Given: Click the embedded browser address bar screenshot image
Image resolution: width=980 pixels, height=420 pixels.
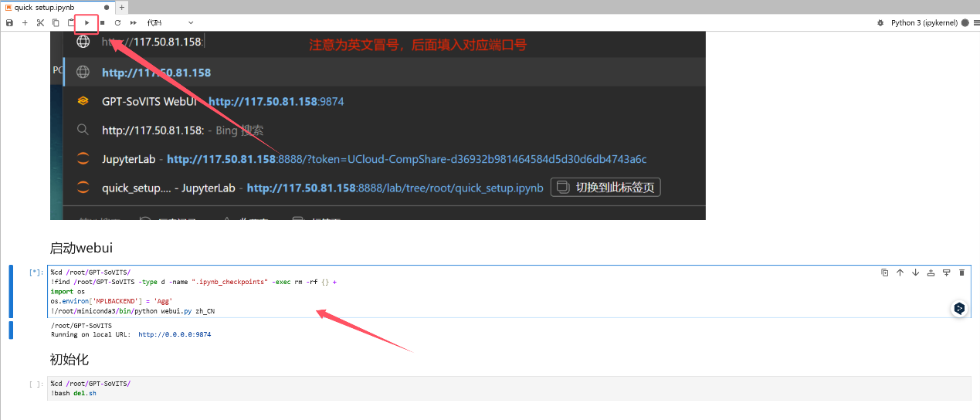Looking at the screenshot, I should (x=378, y=125).
